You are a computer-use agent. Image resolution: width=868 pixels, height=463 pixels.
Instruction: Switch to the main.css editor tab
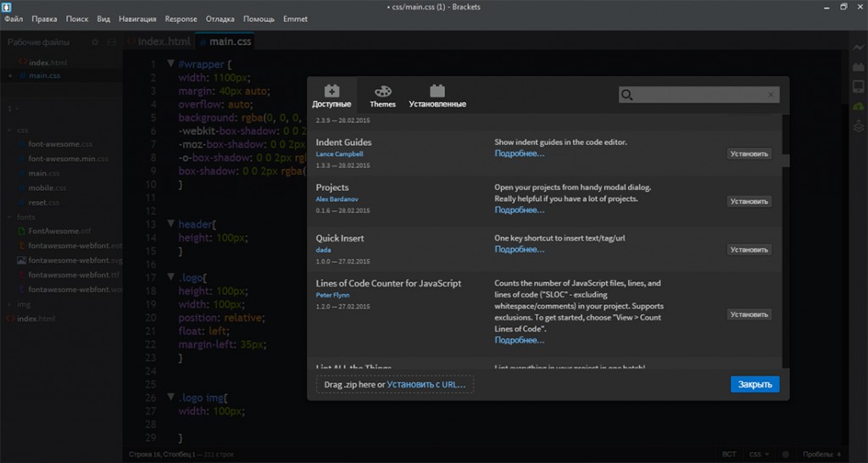tap(225, 42)
